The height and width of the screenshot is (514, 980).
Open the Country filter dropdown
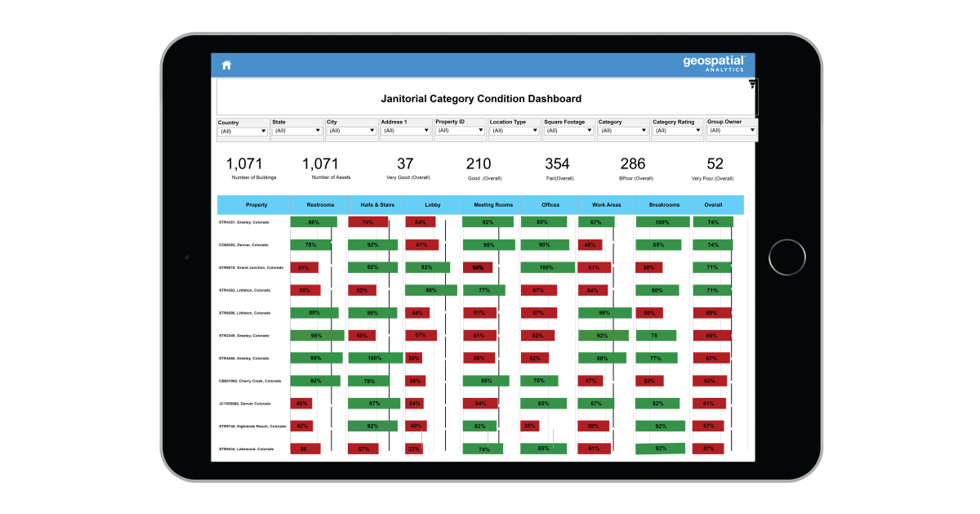click(243, 131)
